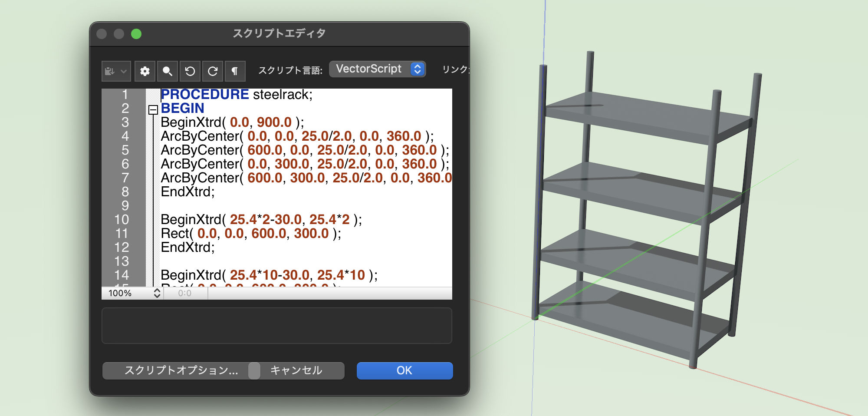Click line number 13 in the gutter
868x416 pixels.
(x=122, y=261)
